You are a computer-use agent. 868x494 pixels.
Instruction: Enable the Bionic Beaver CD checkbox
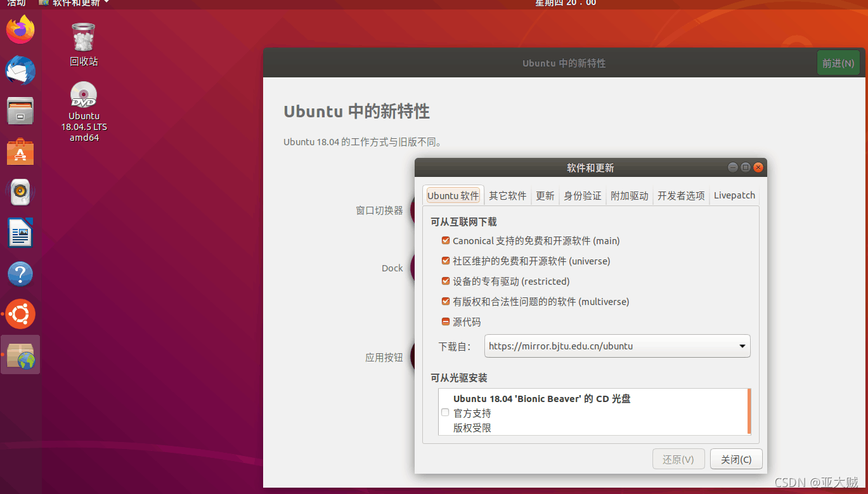point(445,412)
